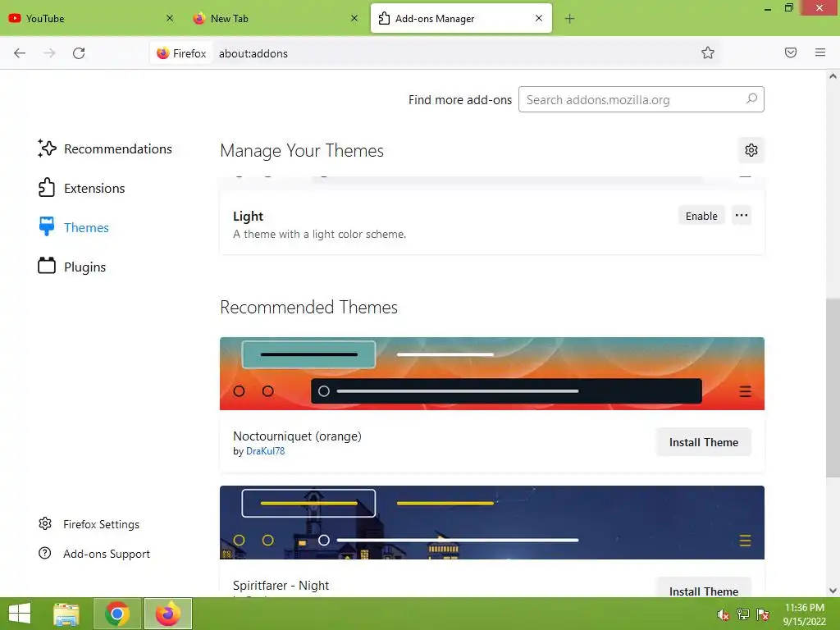Open the Firefox hamburger application menu
Viewport: 840px width, 630px height.
(819, 52)
